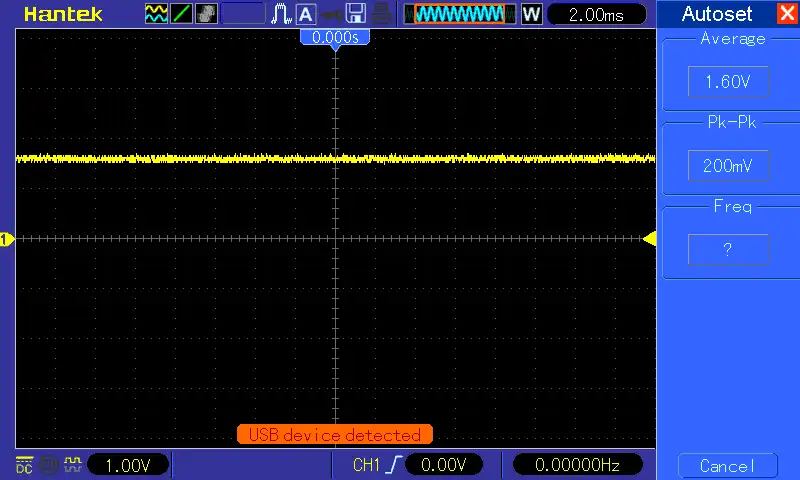Click the rising edge trigger slope icon
Screen dimensions: 800x480
point(394,465)
